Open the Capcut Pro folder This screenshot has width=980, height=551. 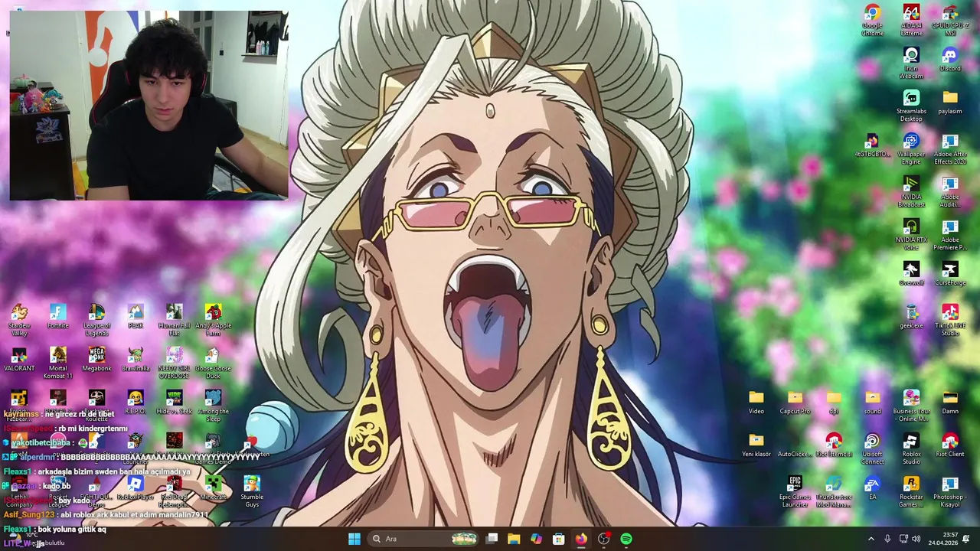click(x=795, y=403)
